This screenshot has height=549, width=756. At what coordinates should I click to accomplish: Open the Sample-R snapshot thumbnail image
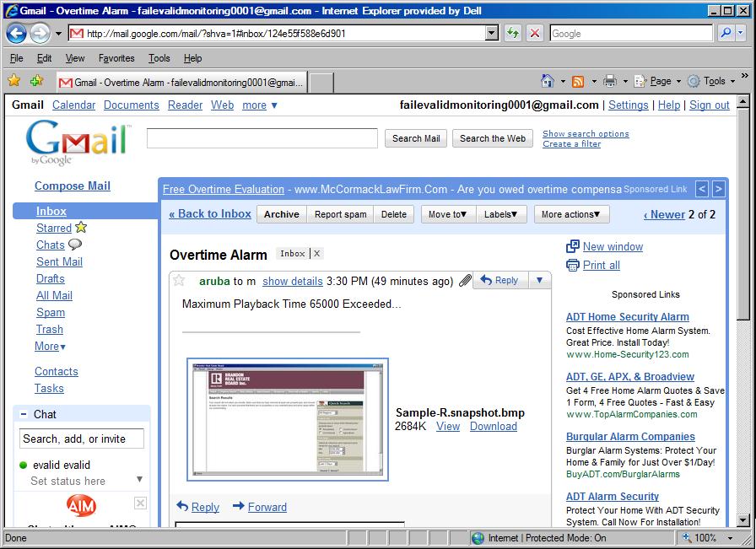click(x=288, y=419)
